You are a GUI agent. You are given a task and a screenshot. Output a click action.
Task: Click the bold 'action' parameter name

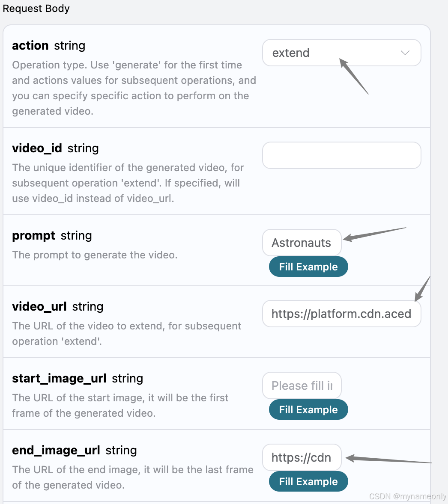coord(30,46)
